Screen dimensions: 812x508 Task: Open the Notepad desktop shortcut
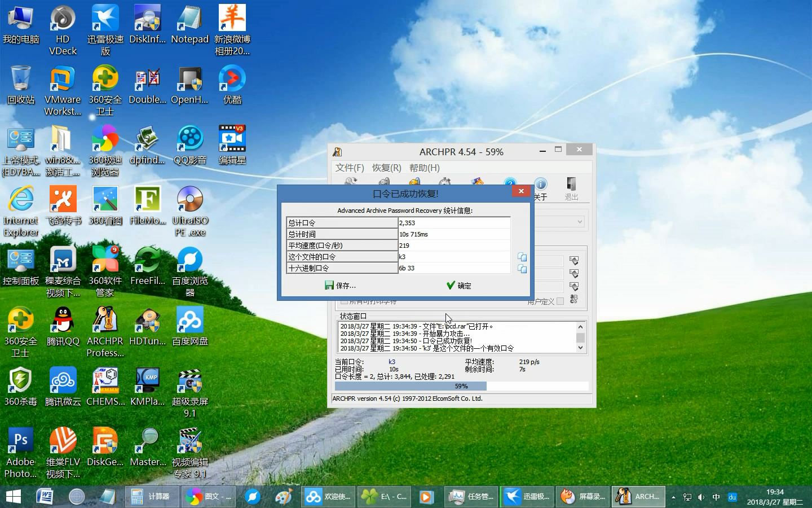[189, 25]
